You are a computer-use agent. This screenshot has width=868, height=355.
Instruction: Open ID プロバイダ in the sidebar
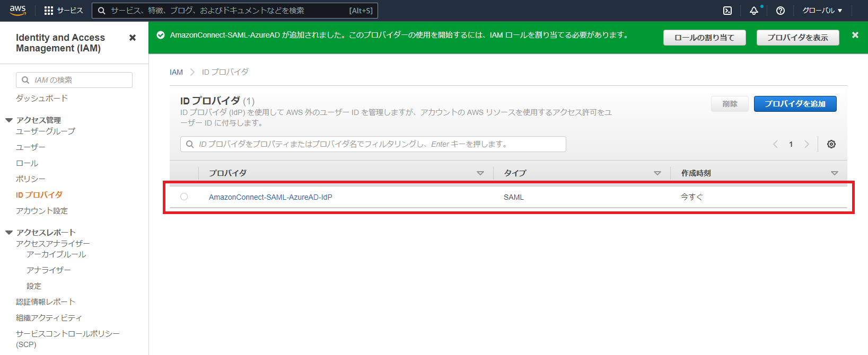tap(39, 195)
